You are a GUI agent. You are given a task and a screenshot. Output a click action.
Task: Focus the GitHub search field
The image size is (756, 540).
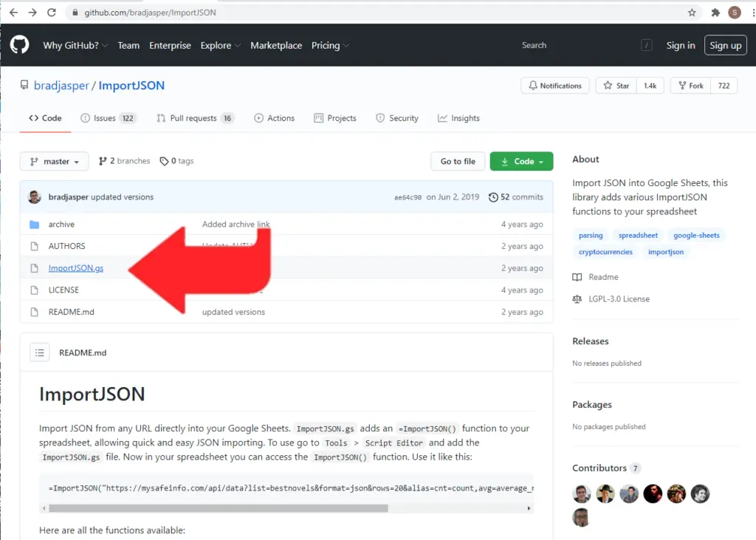(576, 45)
